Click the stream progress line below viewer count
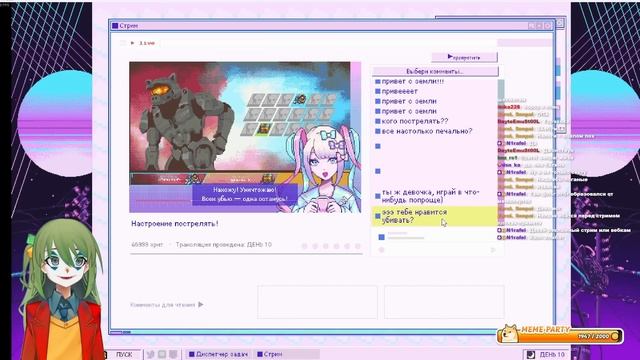 246,254
